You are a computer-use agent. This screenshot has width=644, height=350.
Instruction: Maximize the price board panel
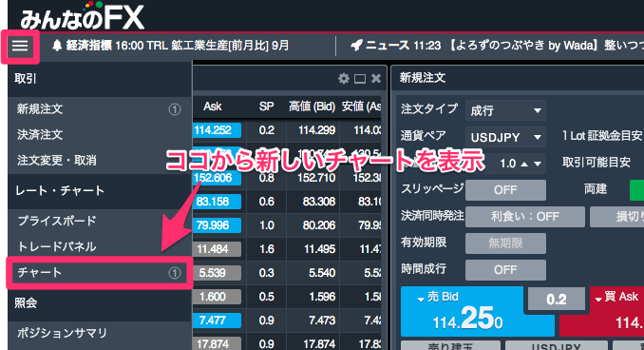tap(360, 79)
